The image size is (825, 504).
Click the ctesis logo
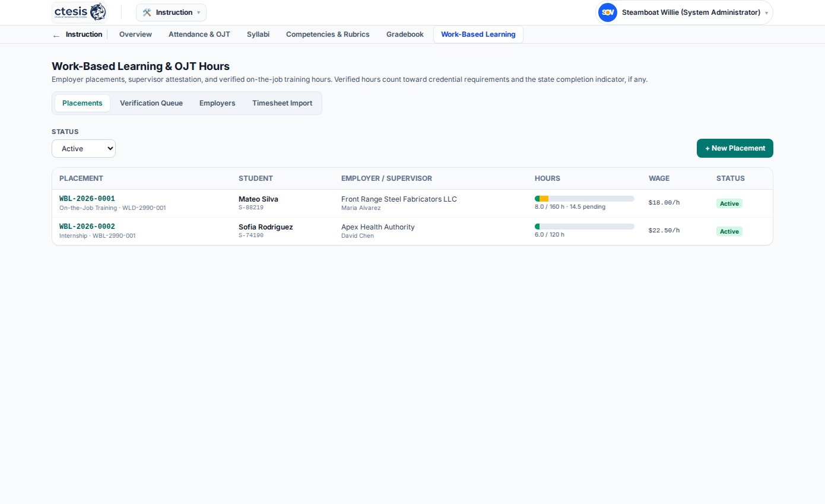click(x=80, y=12)
